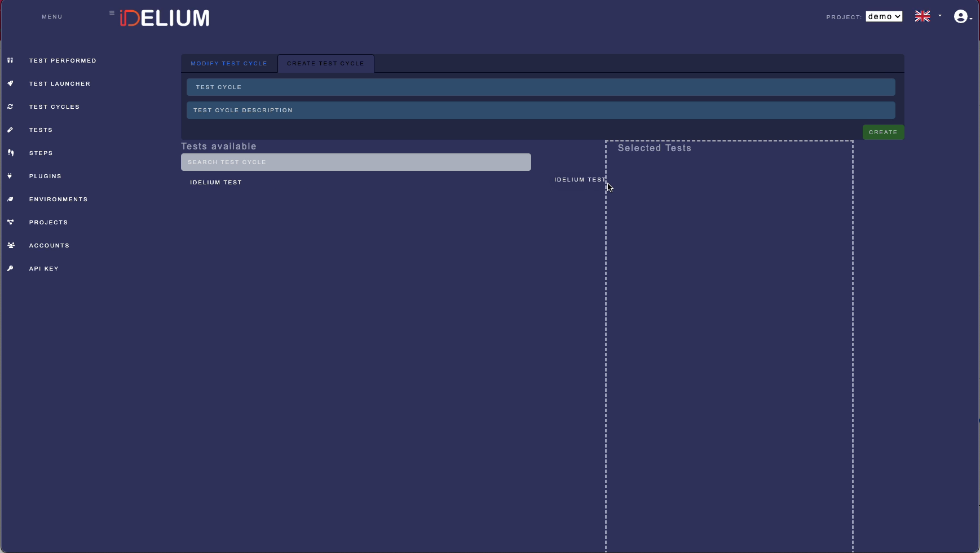Click the Test Performed sidebar icon

10,60
